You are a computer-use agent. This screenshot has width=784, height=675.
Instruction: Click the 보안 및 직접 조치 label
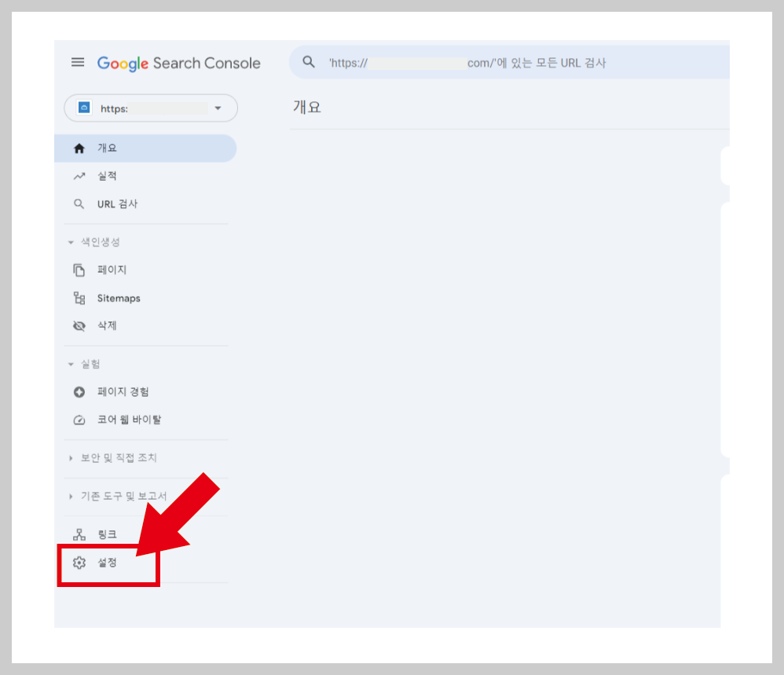pyautogui.click(x=119, y=457)
